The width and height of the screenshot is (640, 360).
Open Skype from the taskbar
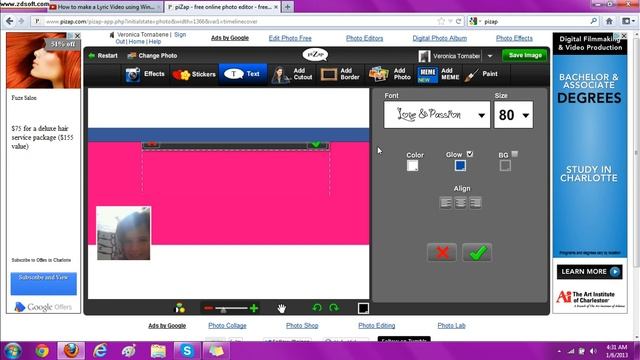(187, 351)
